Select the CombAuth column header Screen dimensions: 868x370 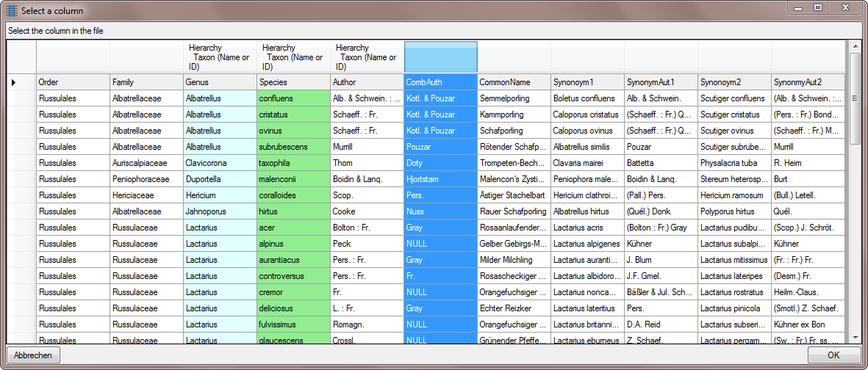point(440,82)
